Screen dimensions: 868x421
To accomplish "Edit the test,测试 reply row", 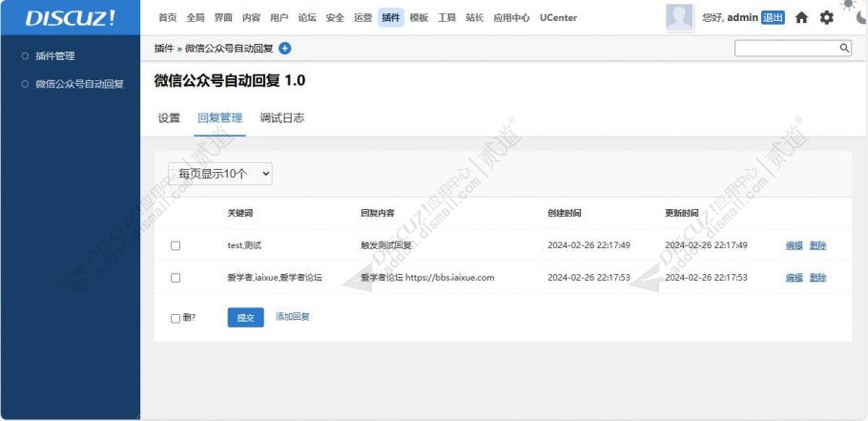I will (x=794, y=245).
